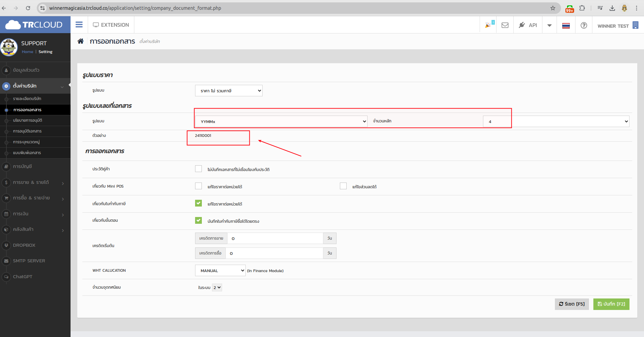Viewport: 644px width, 337px height.
Task: Toggle ไม่บันทึกเอกสารที่ไม่เชื่อมโยงกับประวัติ checkbox
Action: pos(198,169)
